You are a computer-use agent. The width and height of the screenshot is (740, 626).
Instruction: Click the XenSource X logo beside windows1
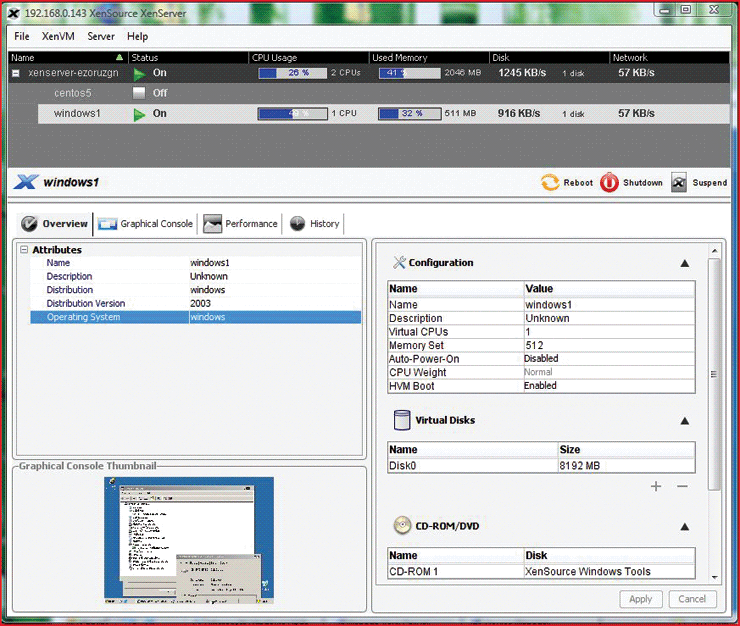pos(25,182)
